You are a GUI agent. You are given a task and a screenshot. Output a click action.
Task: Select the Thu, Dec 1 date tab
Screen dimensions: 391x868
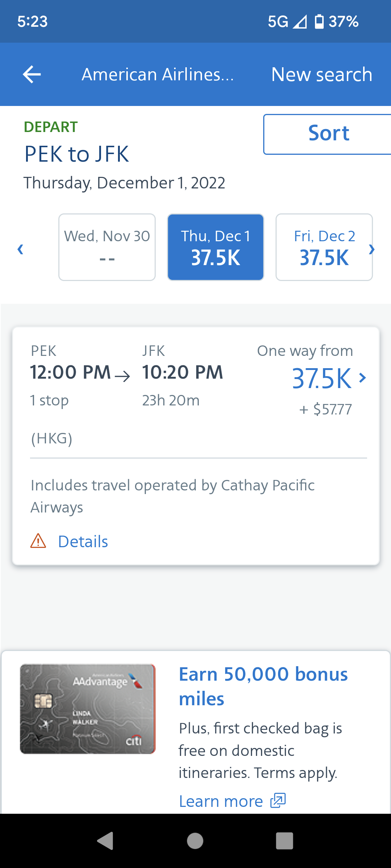pyautogui.click(x=215, y=247)
